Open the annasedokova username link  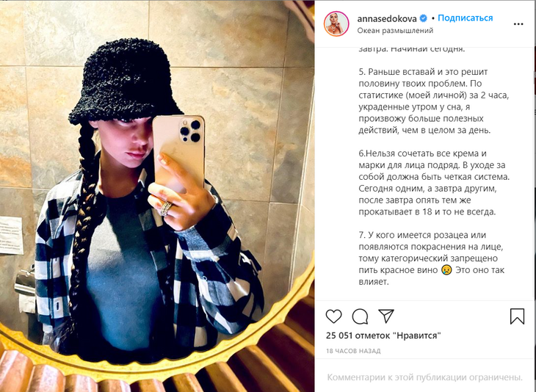tap(387, 18)
